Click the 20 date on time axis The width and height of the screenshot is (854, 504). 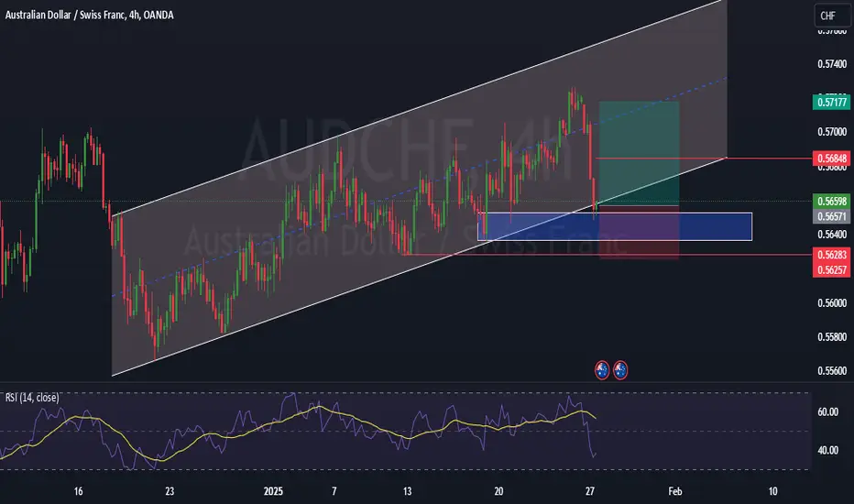(x=498, y=491)
